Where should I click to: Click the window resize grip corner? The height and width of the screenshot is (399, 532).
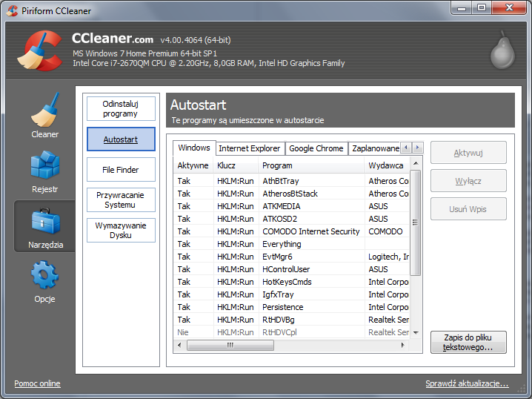pos(522,390)
